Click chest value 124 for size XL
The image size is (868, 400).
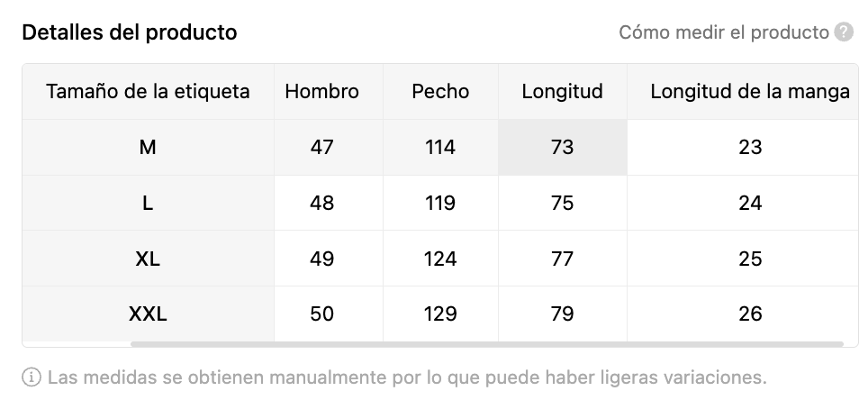coord(440,259)
